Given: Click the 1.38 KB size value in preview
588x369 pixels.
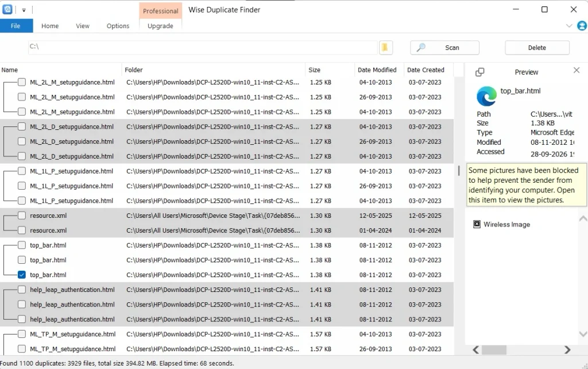Looking at the screenshot, I should coord(542,123).
